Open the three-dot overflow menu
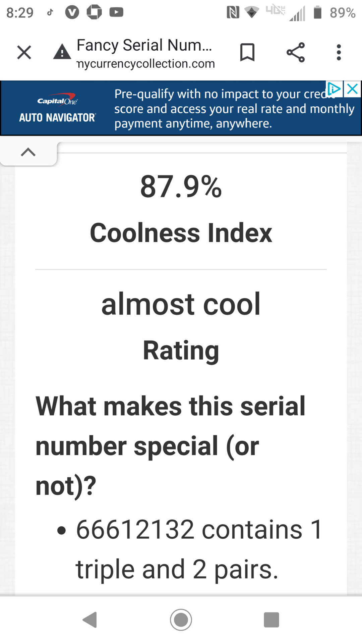 [339, 52]
